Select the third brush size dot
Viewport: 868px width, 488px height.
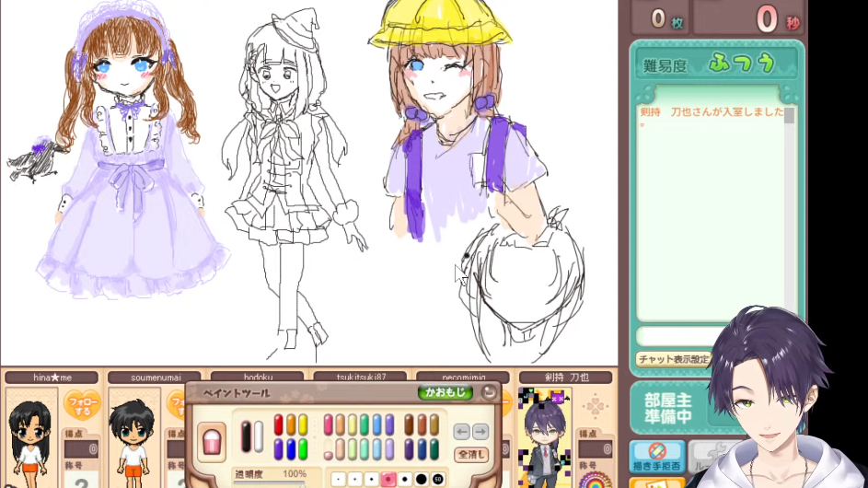(372, 479)
